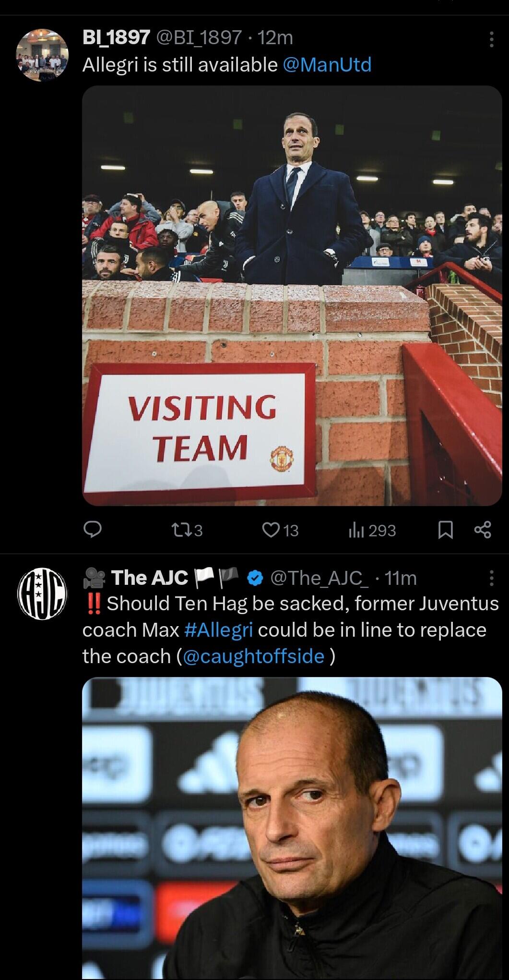This screenshot has width=509, height=980.
Task: Like the BI_1897 tweet with 13 likes
Action: pyautogui.click(x=280, y=530)
